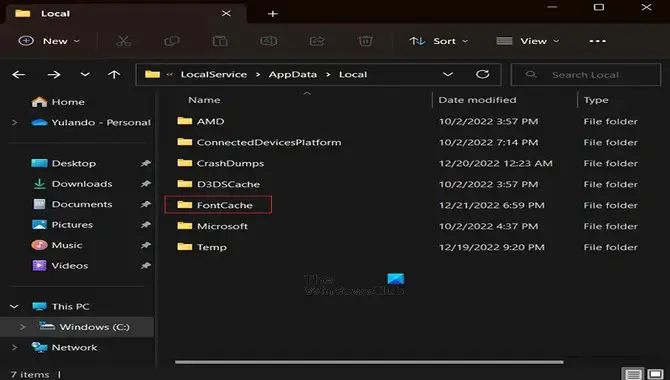Screen dimensions: 670x380
Task: Go up one level with up arrow
Action: tap(114, 75)
